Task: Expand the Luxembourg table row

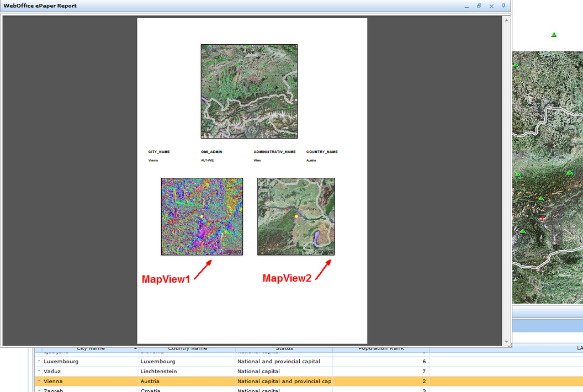Action: 38,361
